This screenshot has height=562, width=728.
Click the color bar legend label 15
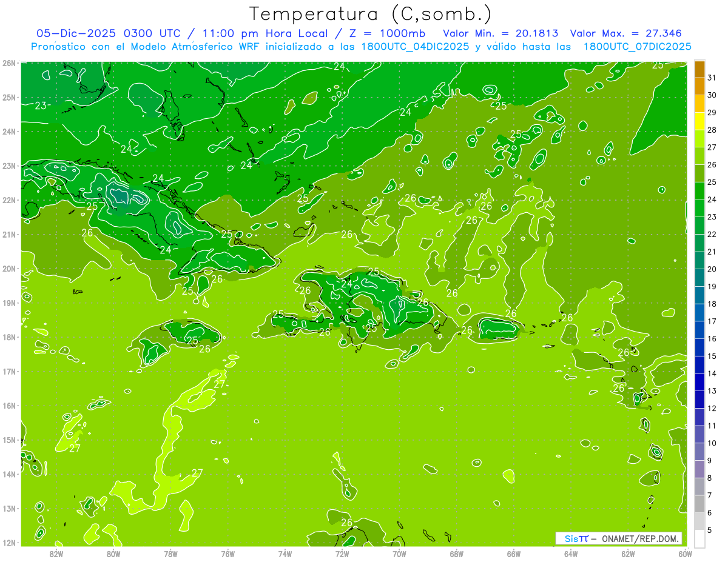click(x=712, y=356)
